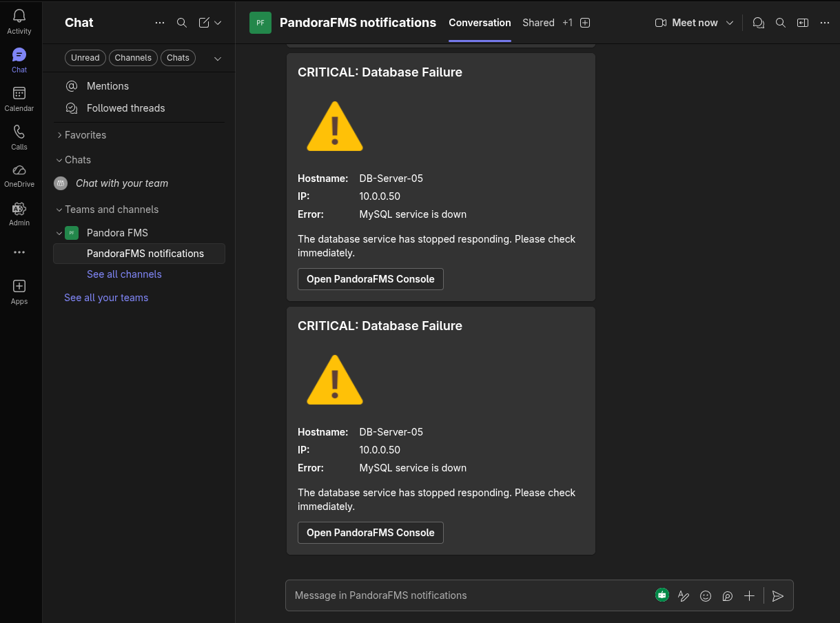The width and height of the screenshot is (840, 623).
Task: Open the Pandora FMS team
Action: point(117,233)
